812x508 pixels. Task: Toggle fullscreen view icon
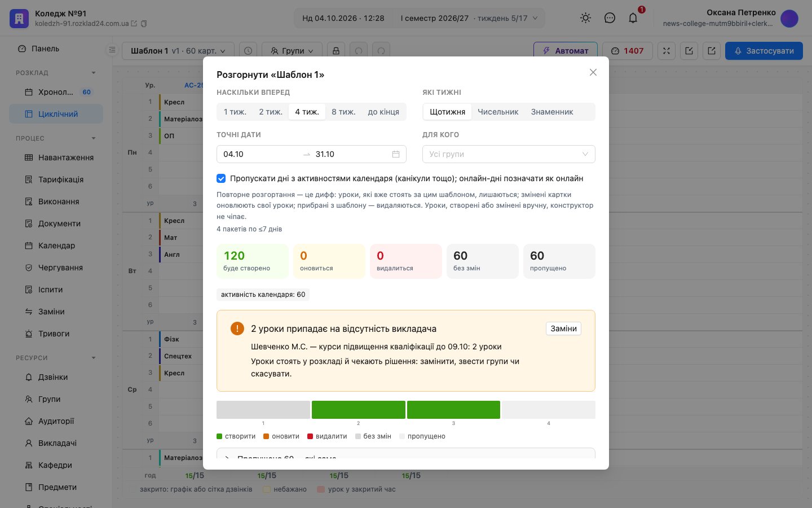pyautogui.click(x=667, y=51)
